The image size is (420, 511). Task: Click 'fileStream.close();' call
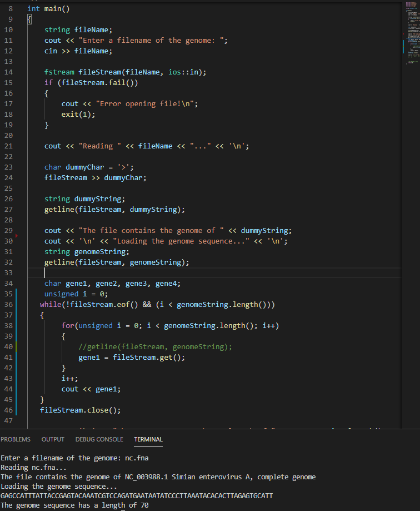pyautogui.click(x=80, y=410)
